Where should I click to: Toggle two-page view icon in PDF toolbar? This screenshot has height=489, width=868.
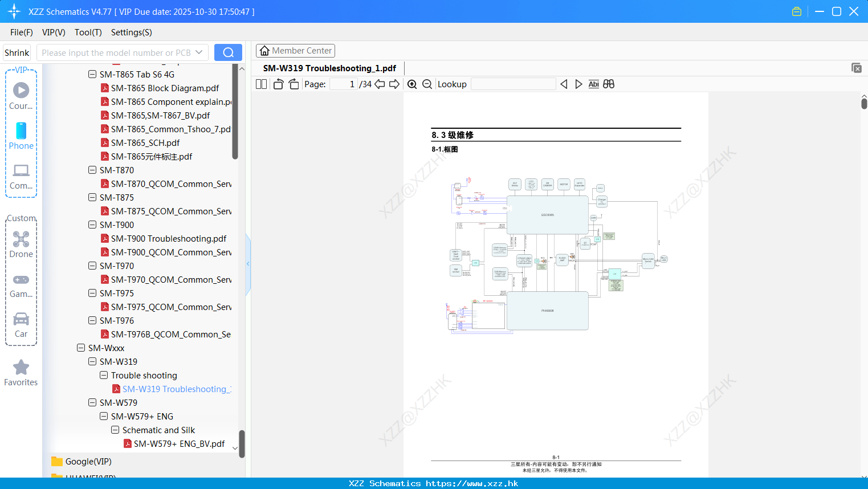(261, 84)
